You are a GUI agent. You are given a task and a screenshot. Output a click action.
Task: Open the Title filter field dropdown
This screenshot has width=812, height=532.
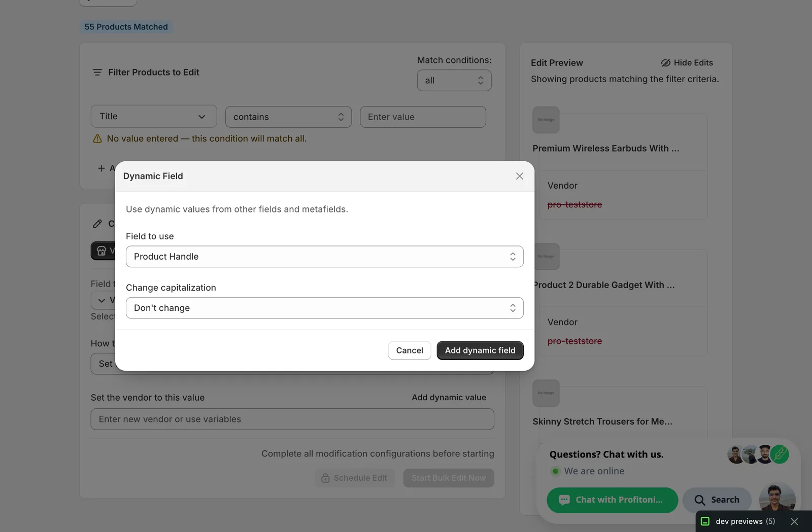click(154, 117)
